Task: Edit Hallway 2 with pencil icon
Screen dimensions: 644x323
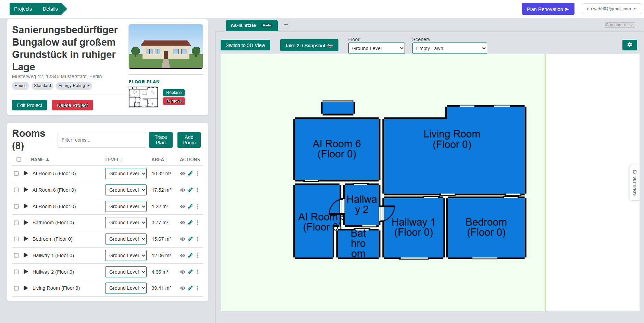Action: click(x=190, y=272)
